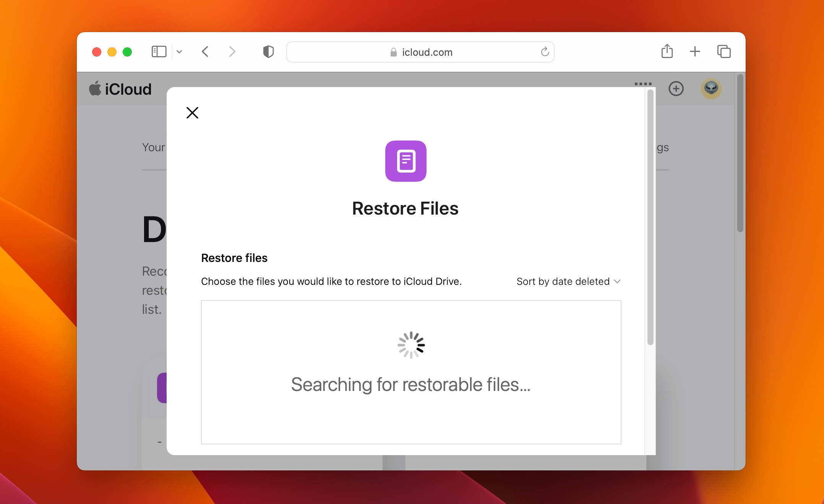Click the iCloud logo home link
The width and height of the screenshot is (824, 504).
120,89
